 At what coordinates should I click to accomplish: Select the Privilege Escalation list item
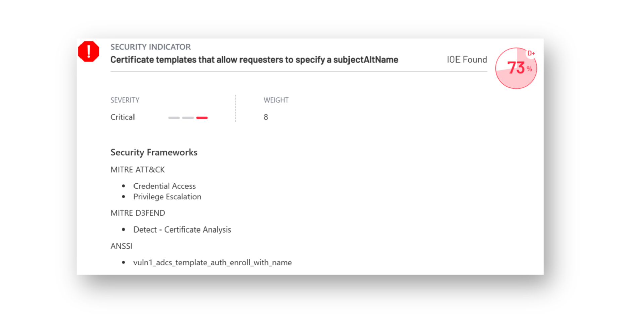(x=167, y=197)
